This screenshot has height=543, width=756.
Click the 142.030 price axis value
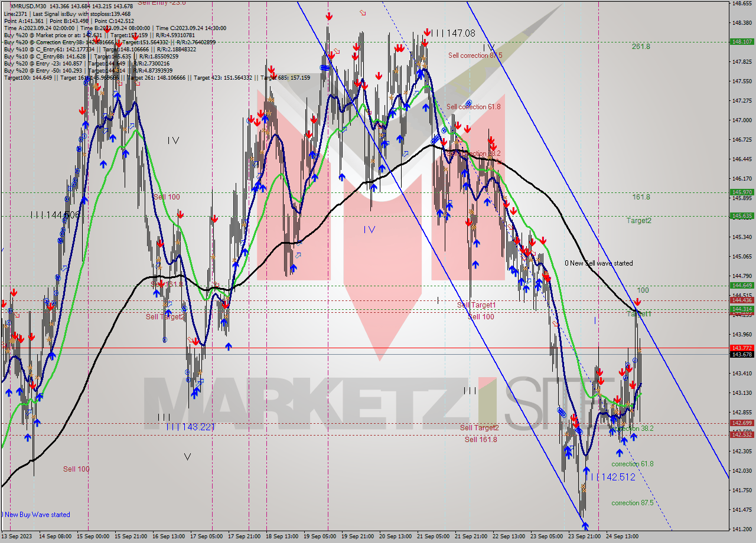click(742, 471)
